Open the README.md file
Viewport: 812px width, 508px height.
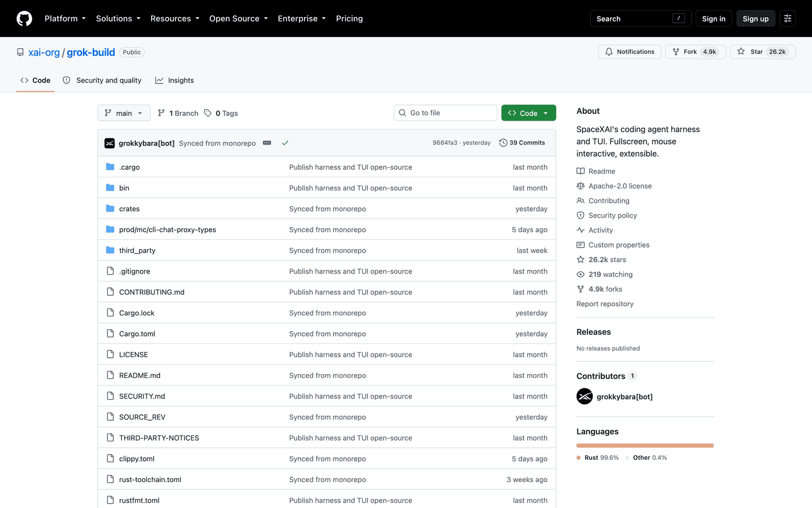point(140,376)
